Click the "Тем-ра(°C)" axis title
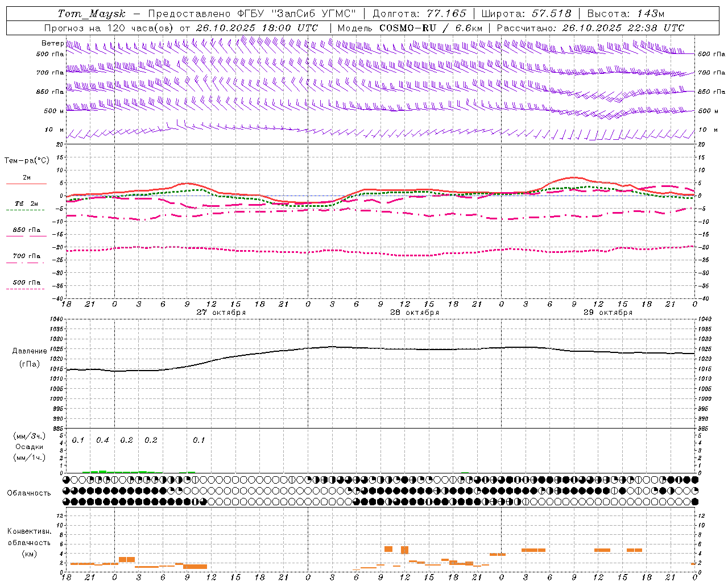Viewport: 728px width, 582px height. (x=27, y=161)
